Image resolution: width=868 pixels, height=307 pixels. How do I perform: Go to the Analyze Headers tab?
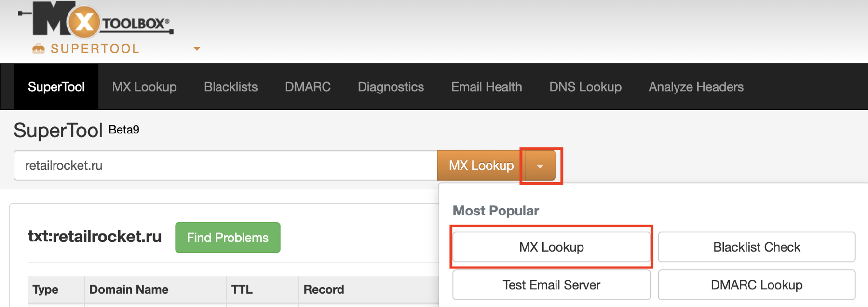pos(696,87)
